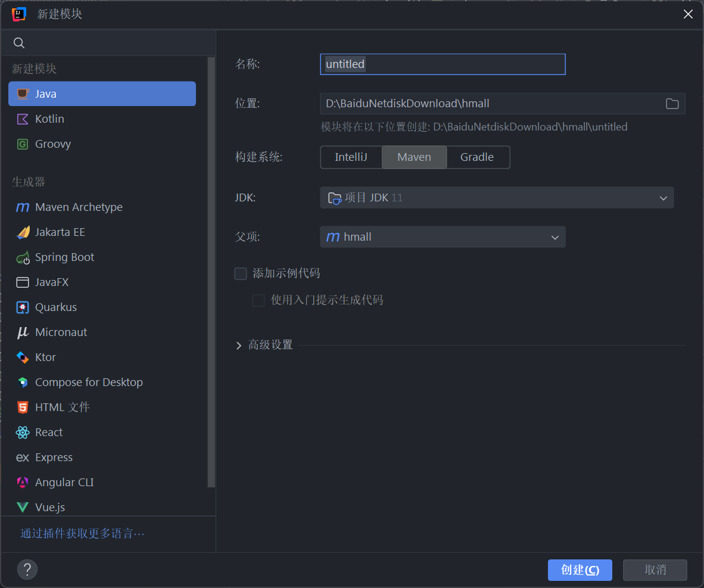Click the Jakarta EE label text

tap(60, 232)
